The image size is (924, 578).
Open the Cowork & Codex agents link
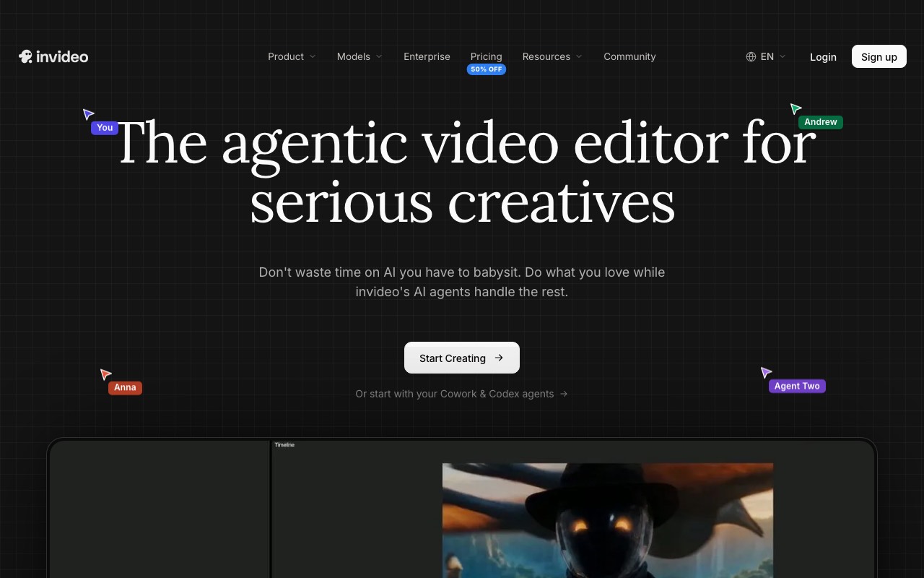461,394
